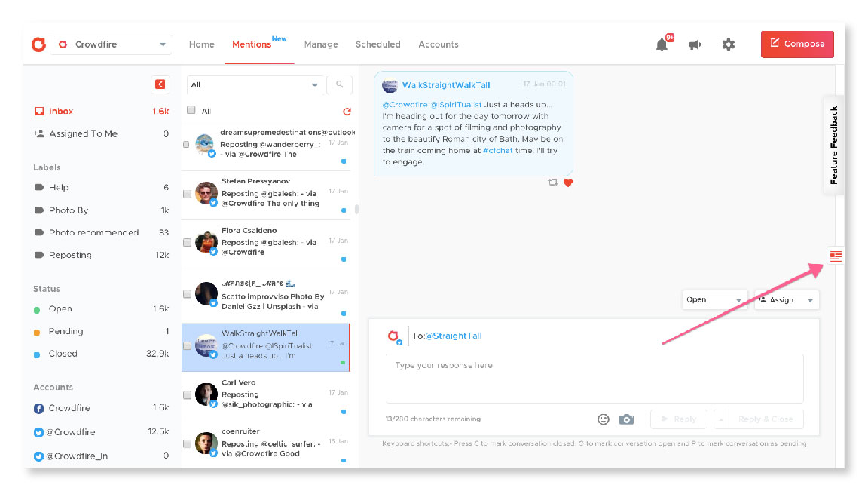Tick the checkbox for Scatto Improvviso mention

[x=187, y=294]
